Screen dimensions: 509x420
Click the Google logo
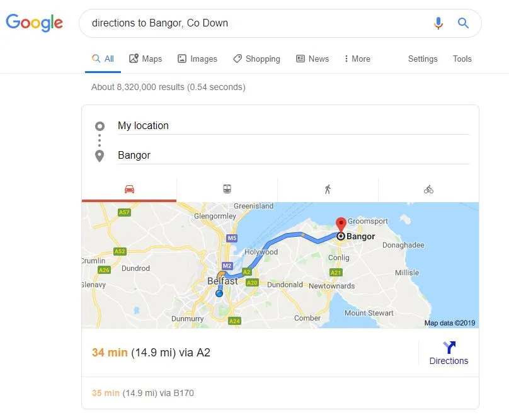point(34,23)
